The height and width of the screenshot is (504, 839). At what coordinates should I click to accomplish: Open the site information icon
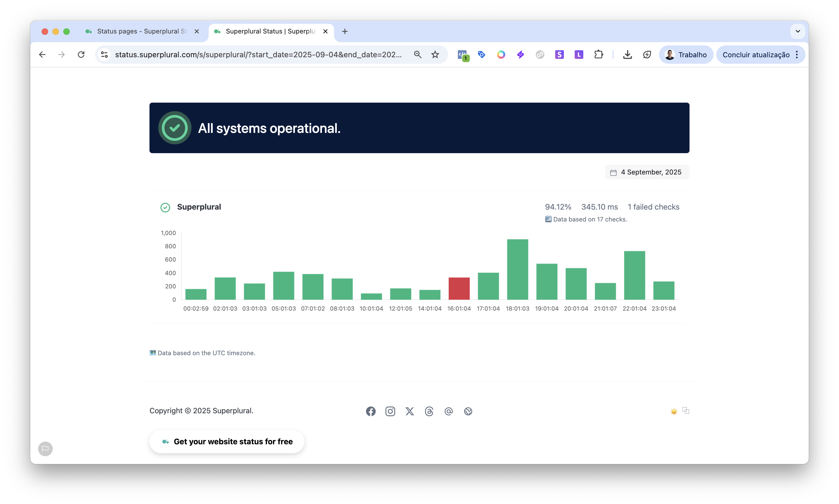coord(104,54)
